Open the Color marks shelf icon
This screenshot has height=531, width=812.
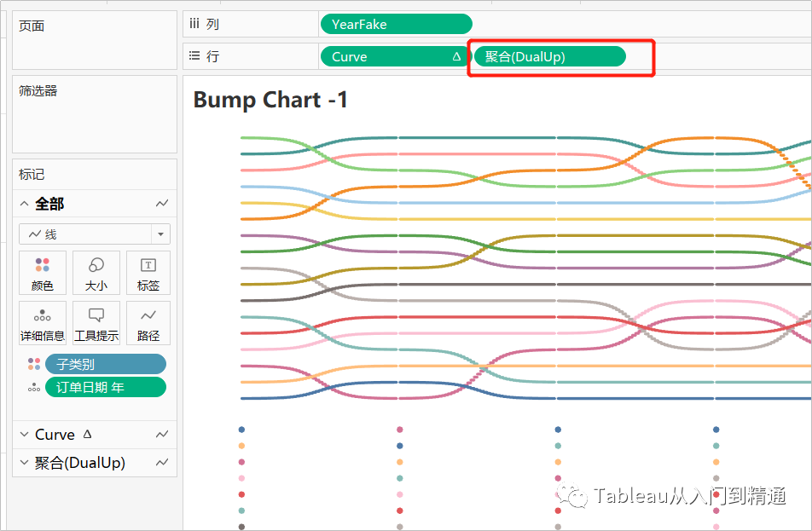tap(43, 273)
